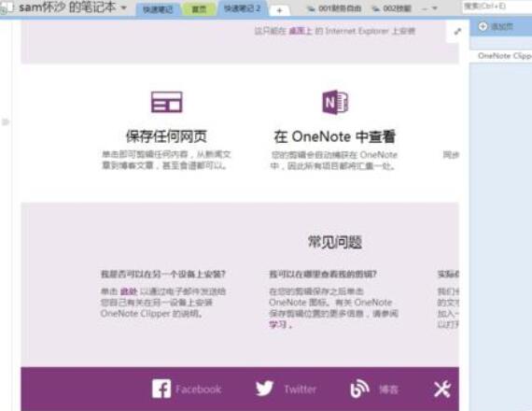Click the 在 OneNote 中查看 heading

click(335, 136)
